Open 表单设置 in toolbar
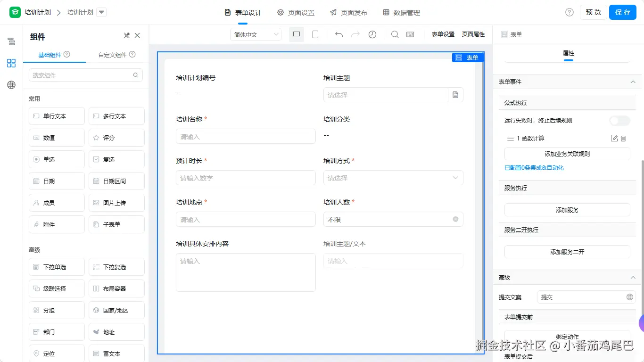This screenshot has height=362, width=644. 443,34
